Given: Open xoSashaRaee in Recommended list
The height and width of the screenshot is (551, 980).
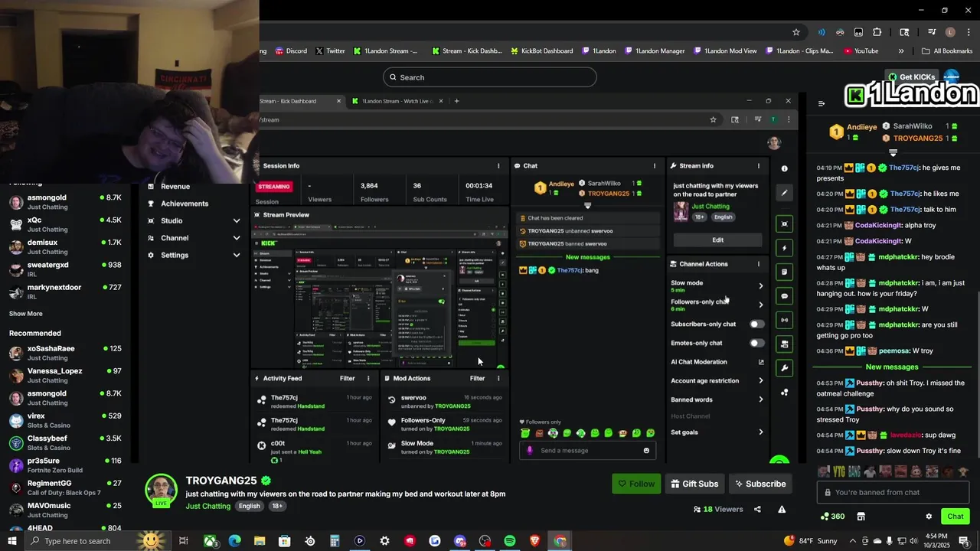Looking at the screenshot, I should pyautogui.click(x=65, y=353).
